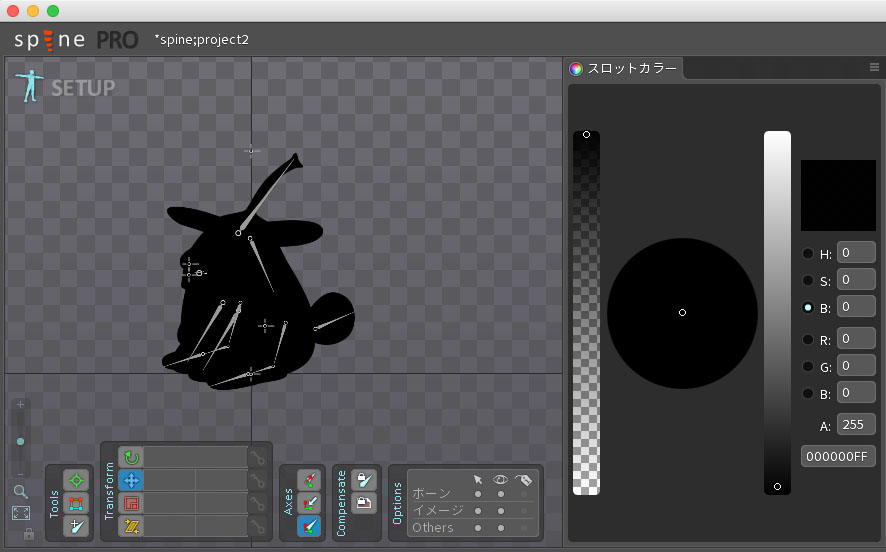The width and height of the screenshot is (886, 552).
Task: Open the Spine logo main menu
Action: click(49, 40)
